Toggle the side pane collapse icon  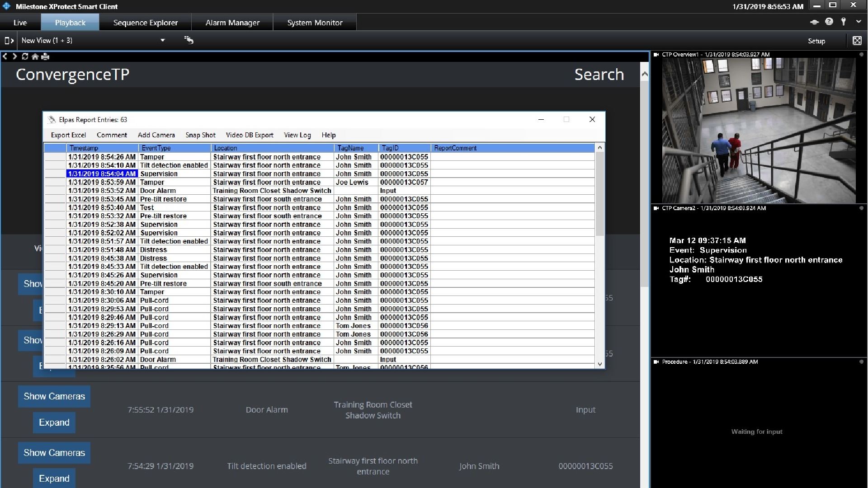click(9, 41)
